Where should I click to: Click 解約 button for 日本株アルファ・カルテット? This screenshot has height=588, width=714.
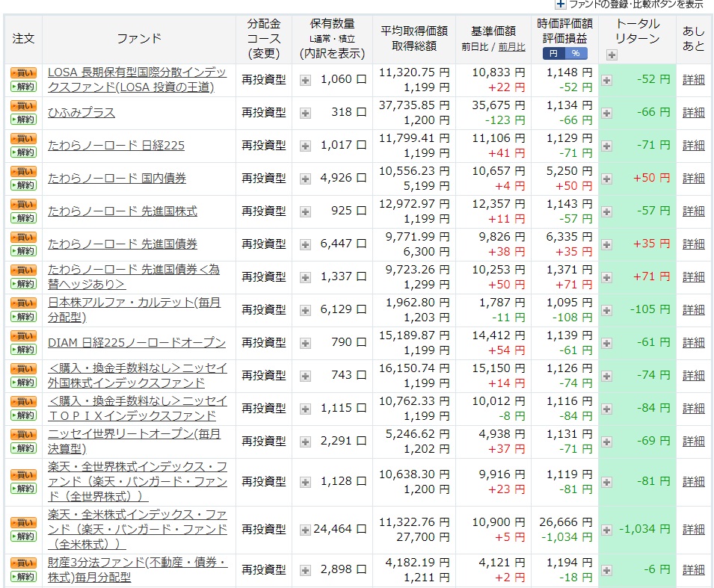23,317
